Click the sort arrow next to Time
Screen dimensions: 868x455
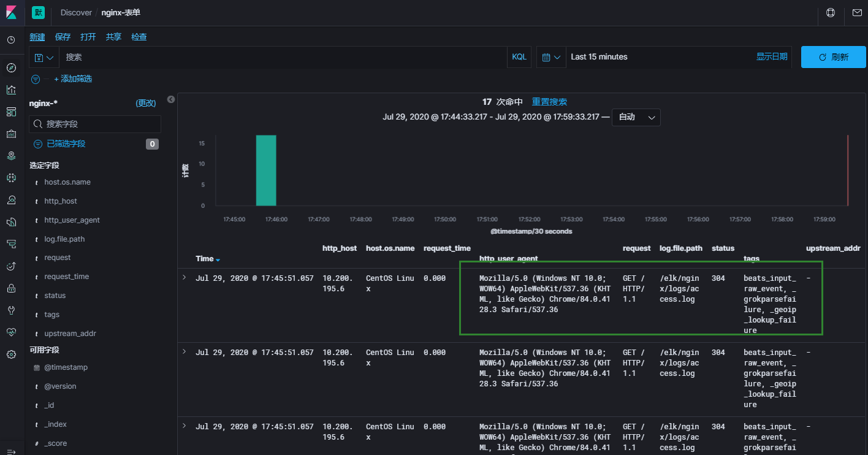[x=218, y=259]
